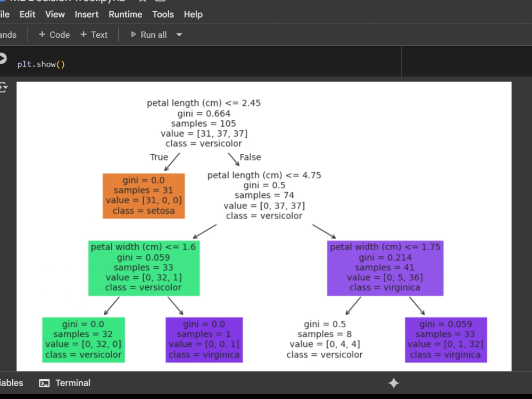This screenshot has width=532, height=399.
Task: Click the 'value = [0, 4, 4]' text
Action: [325, 344]
